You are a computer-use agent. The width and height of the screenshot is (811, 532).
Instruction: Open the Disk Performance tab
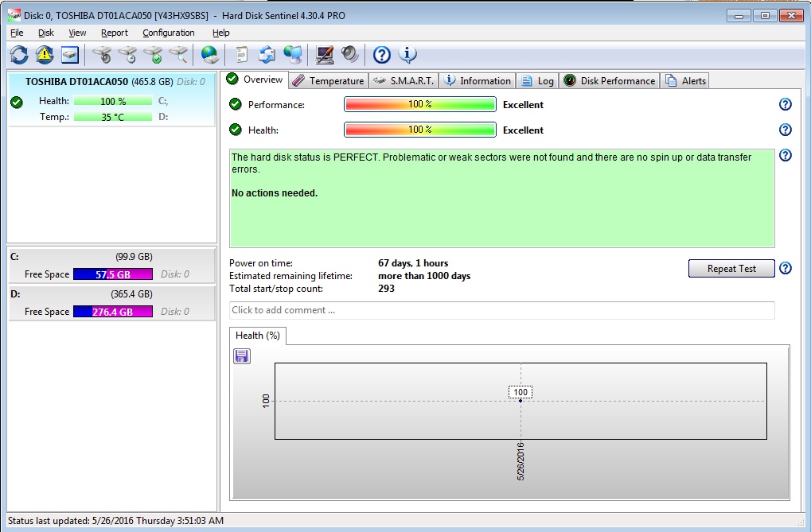tap(610, 80)
